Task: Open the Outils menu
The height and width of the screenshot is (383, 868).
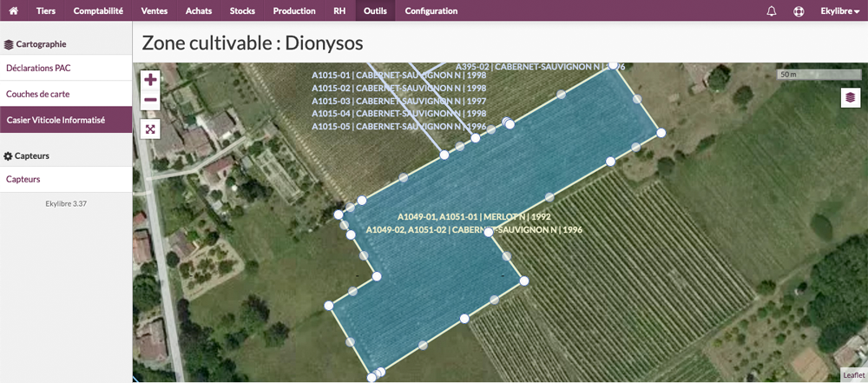Action: [375, 11]
